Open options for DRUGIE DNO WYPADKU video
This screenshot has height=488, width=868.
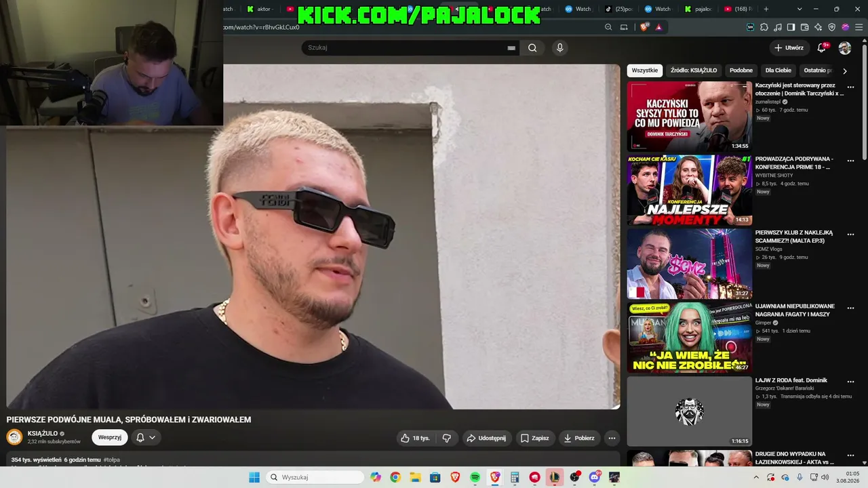pyautogui.click(x=850, y=455)
